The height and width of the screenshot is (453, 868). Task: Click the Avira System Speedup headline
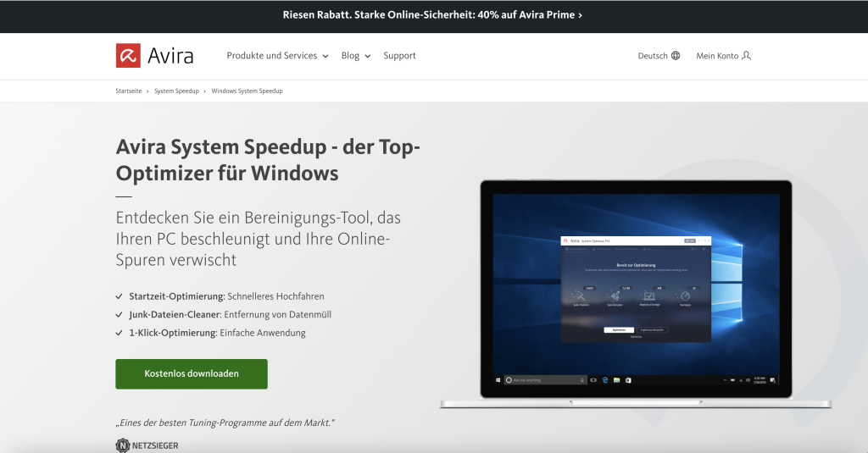point(268,160)
